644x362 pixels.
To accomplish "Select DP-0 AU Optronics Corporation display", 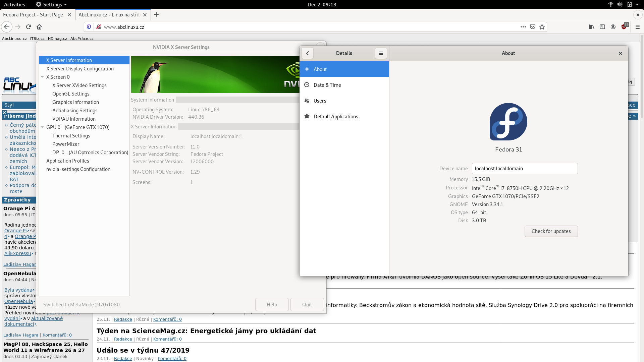I will [90, 153].
